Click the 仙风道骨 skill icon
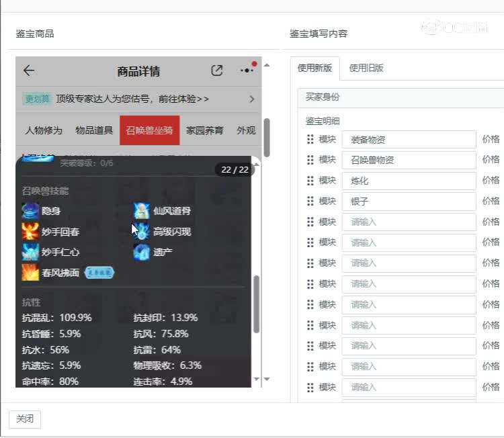Image resolution: width=504 pixels, height=438 pixels. (x=141, y=211)
